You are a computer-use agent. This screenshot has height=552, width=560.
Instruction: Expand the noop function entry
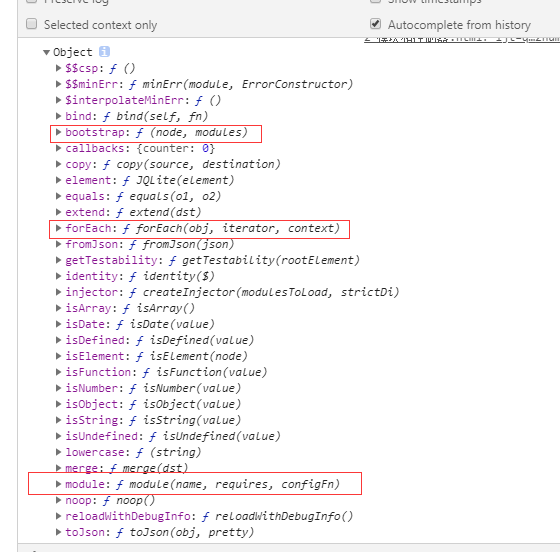pos(59,500)
